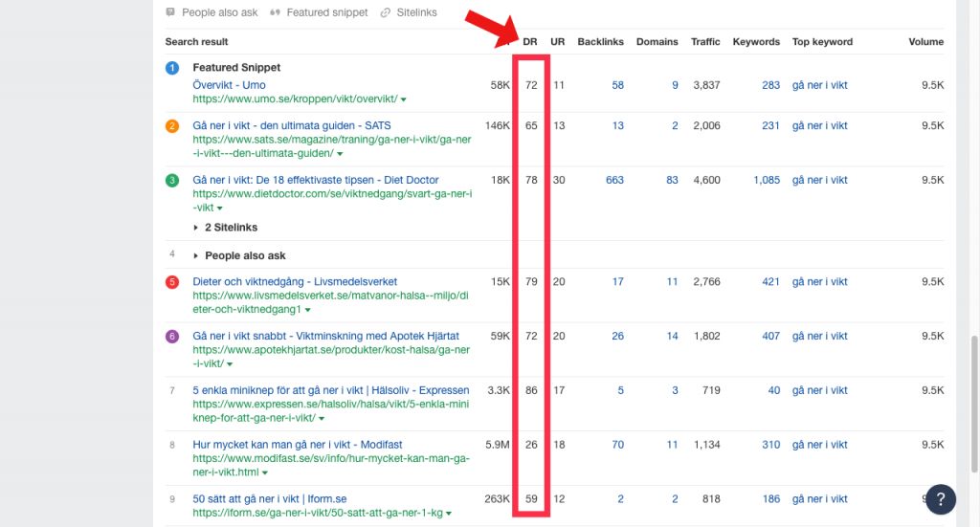The image size is (980, 527).
Task: Open dropdown arrow next to apotekhjartat.se URL
Action: pos(230,364)
